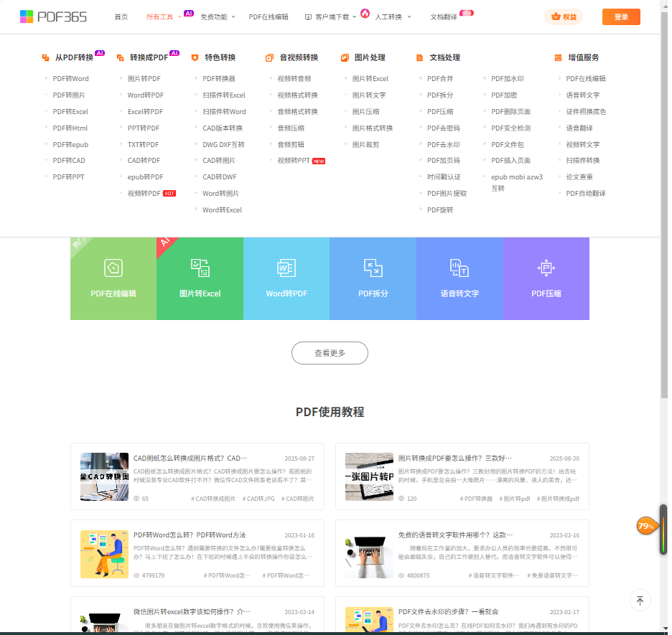The width and height of the screenshot is (672, 635).
Task: Click the orange 登录 button
Action: click(621, 17)
